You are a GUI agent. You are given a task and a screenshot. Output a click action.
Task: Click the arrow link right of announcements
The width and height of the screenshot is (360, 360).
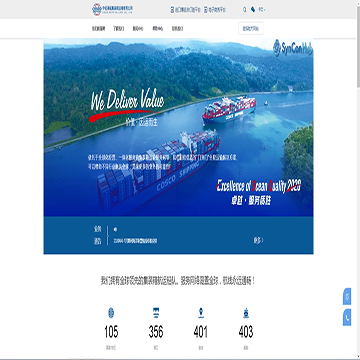[x=258, y=240]
